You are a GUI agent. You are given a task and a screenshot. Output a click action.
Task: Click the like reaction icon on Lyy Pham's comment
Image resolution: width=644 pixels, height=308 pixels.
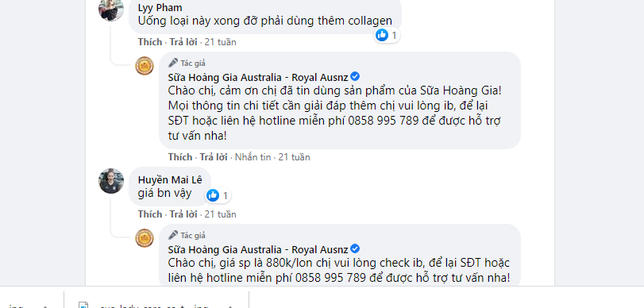pyautogui.click(x=381, y=35)
